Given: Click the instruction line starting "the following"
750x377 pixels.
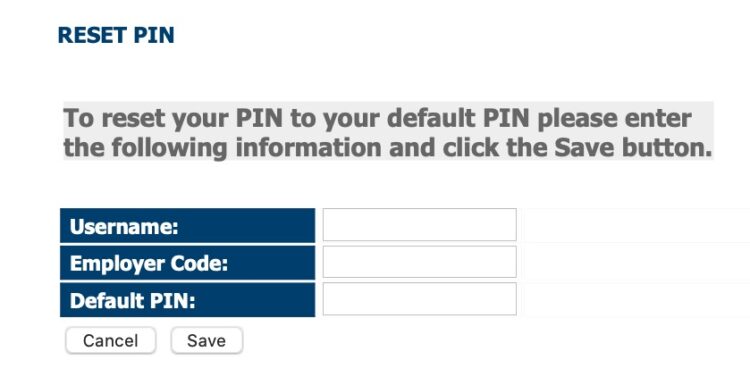Looking at the screenshot, I should click(388, 147).
